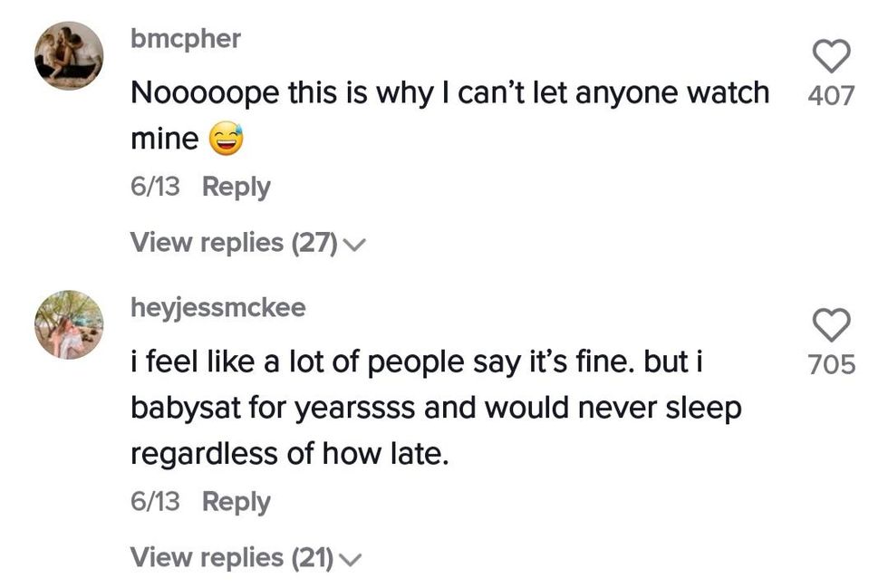Open the bmcpher username link

coord(186,40)
